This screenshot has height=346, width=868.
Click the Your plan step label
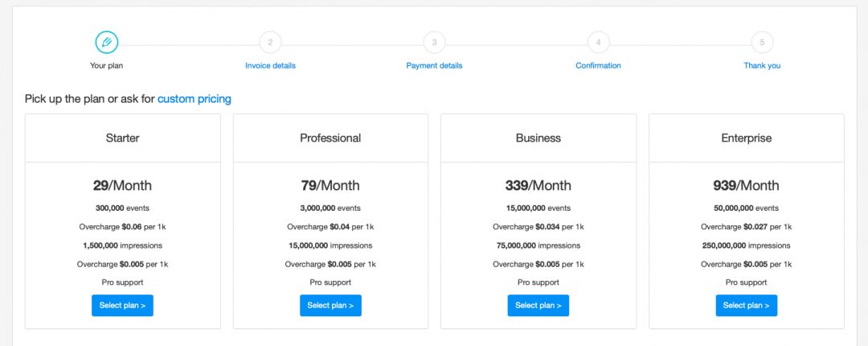point(106,65)
